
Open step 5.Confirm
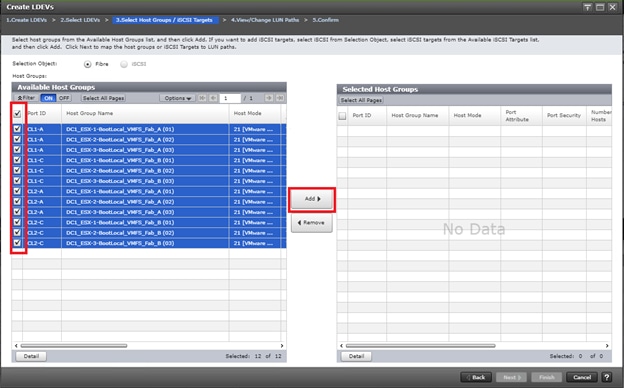point(326,20)
